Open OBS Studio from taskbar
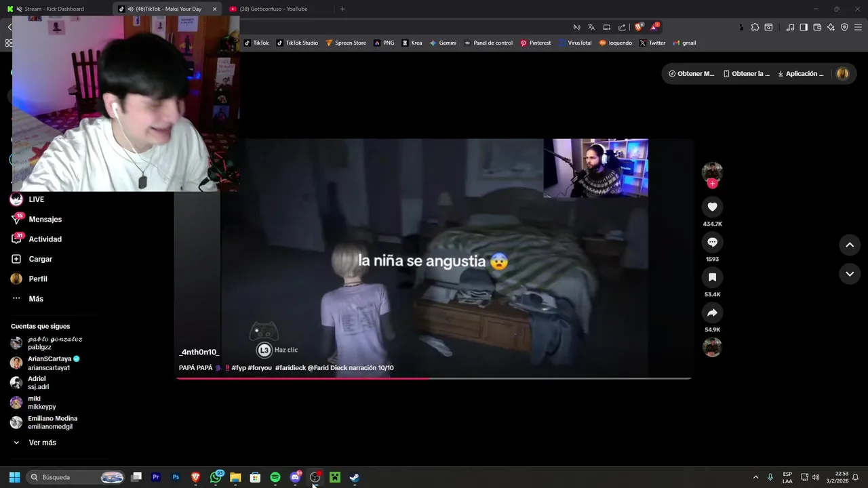The width and height of the screenshot is (868, 488). click(315, 477)
